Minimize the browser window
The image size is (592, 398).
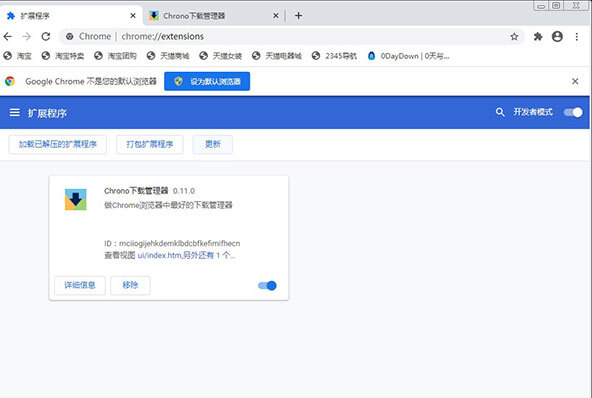[541, 6]
